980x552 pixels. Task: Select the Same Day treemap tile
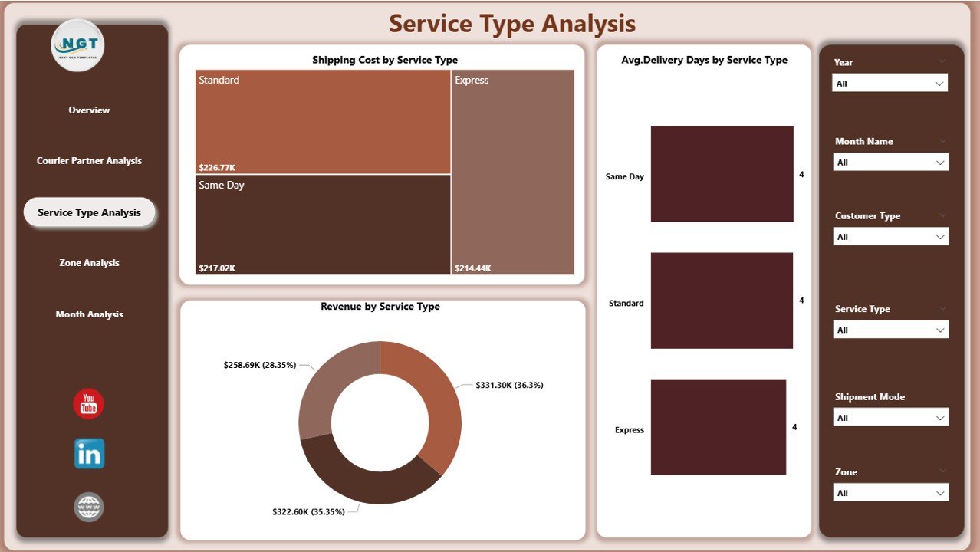point(322,225)
